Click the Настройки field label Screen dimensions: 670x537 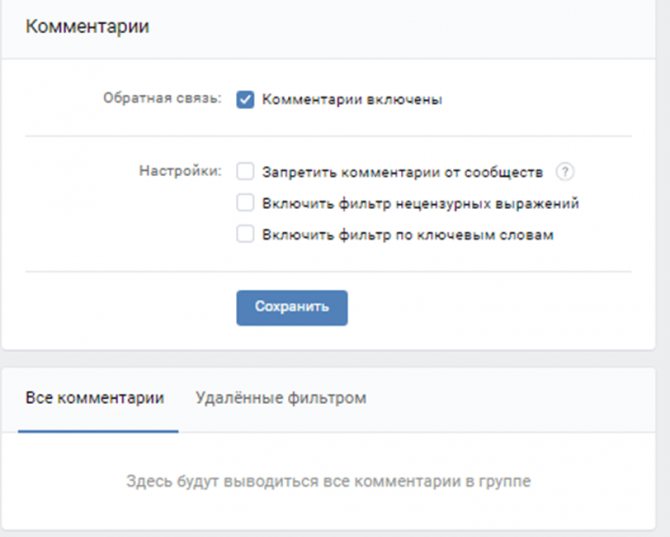pos(180,171)
